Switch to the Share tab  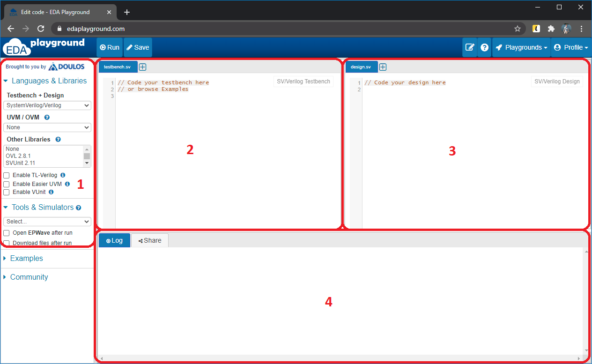pos(150,240)
